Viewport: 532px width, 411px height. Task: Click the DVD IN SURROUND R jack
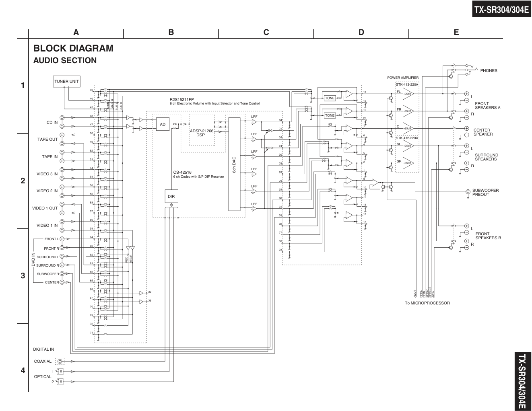(62, 265)
